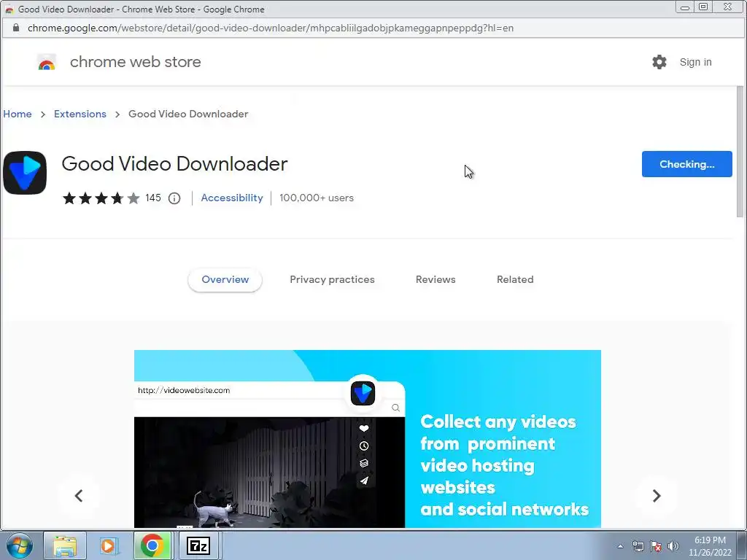Click the volume speaker tray icon
This screenshot has width=747, height=560.
click(673, 546)
